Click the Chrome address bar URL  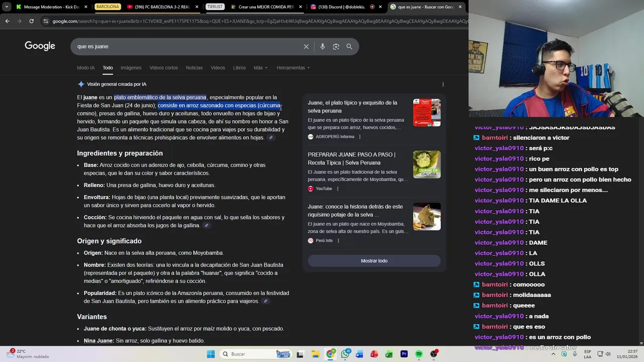259,21
